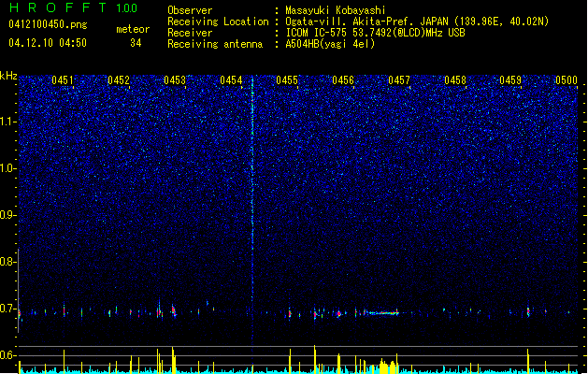Click the 0.7 kHz axis label
Screen dimensions: 588x374
[x=8, y=309]
